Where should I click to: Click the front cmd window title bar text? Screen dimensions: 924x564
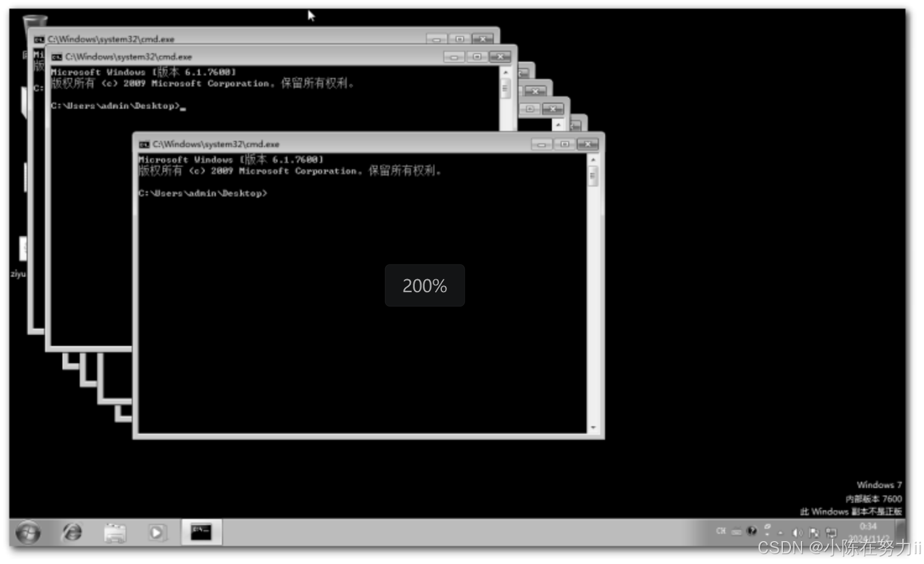point(216,144)
